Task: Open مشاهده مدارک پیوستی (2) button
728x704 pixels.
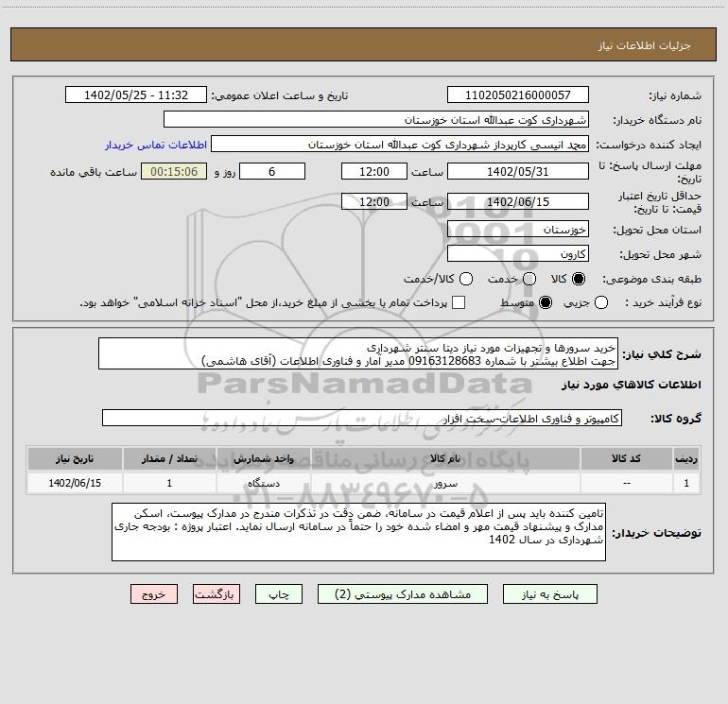Action: 403,594
